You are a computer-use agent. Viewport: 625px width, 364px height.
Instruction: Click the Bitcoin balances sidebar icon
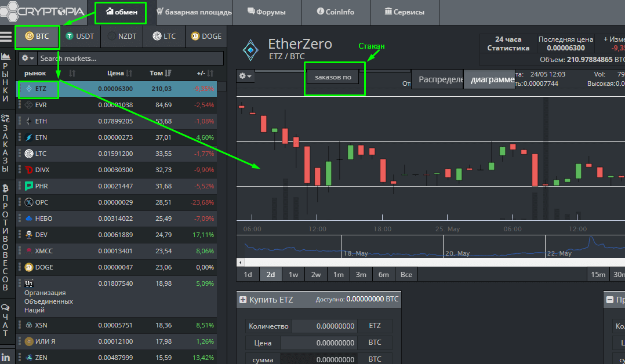click(x=6, y=188)
